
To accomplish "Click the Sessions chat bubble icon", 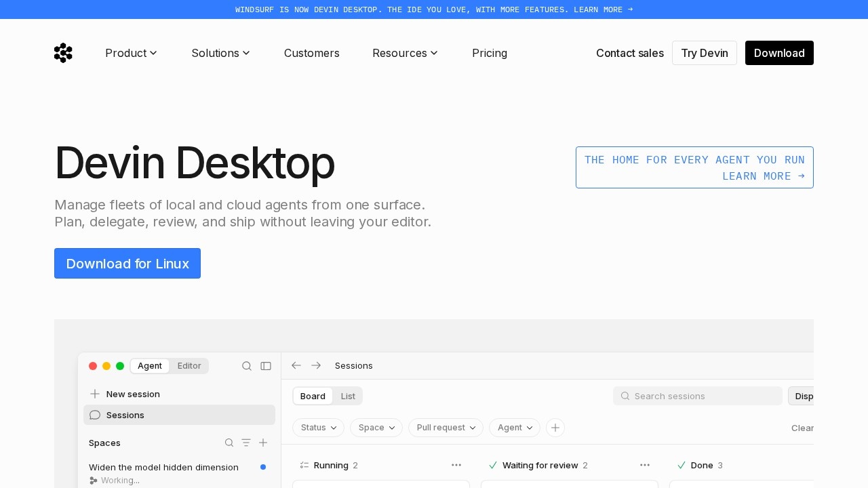I will pyautogui.click(x=95, y=415).
